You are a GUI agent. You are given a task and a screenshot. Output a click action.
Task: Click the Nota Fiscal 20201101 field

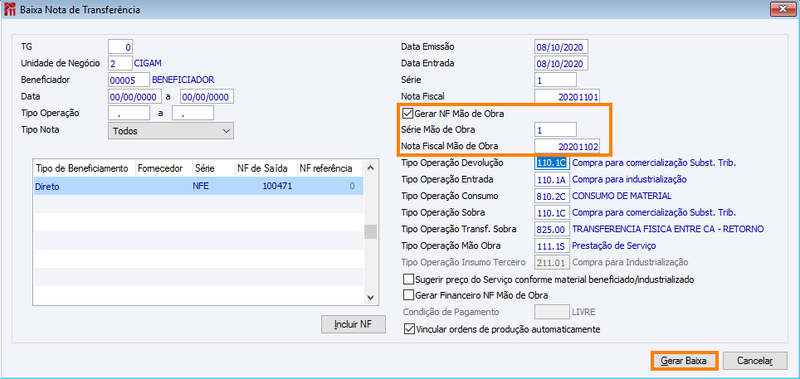[567, 96]
